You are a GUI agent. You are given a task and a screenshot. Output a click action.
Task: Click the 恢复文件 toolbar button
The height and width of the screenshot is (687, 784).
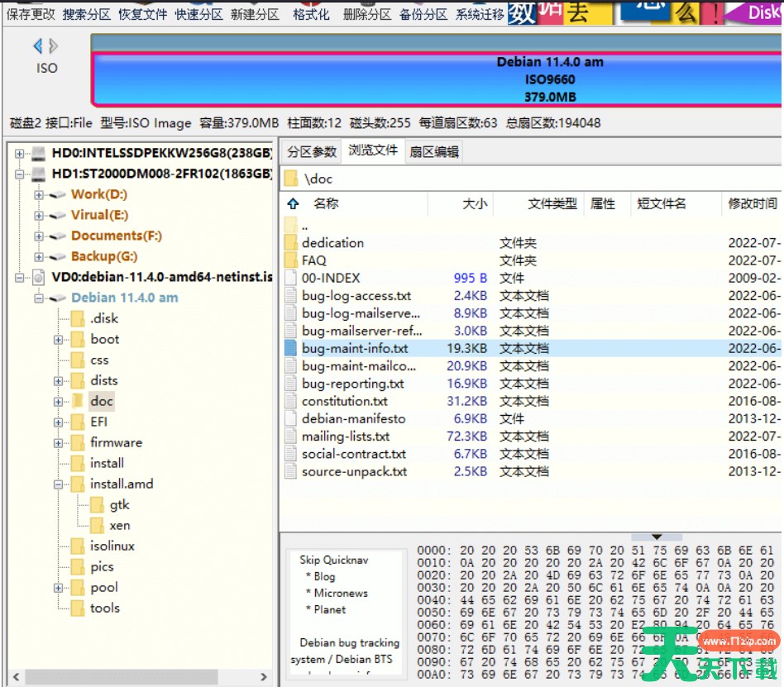(142, 14)
